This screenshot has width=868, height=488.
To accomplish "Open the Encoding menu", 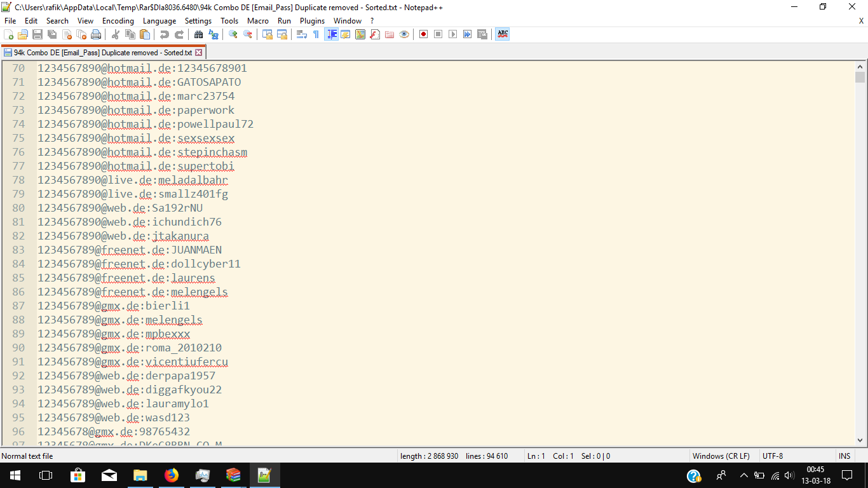I will click(118, 21).
